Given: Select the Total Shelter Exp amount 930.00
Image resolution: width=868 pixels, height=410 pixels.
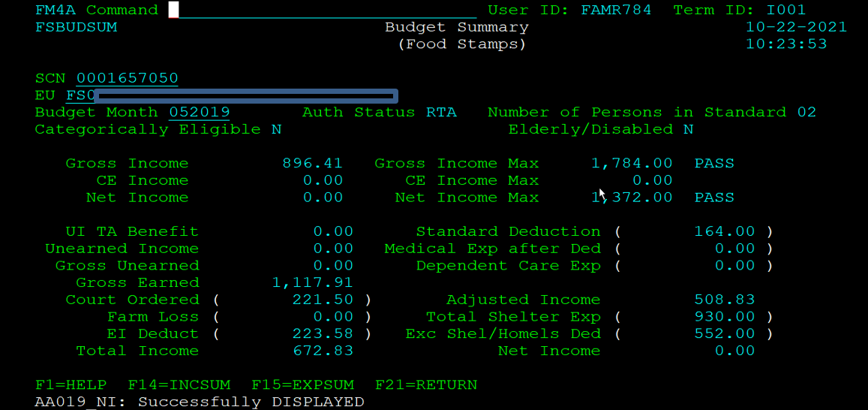Looking at the screenshot, I should click(x=725, y=318).
